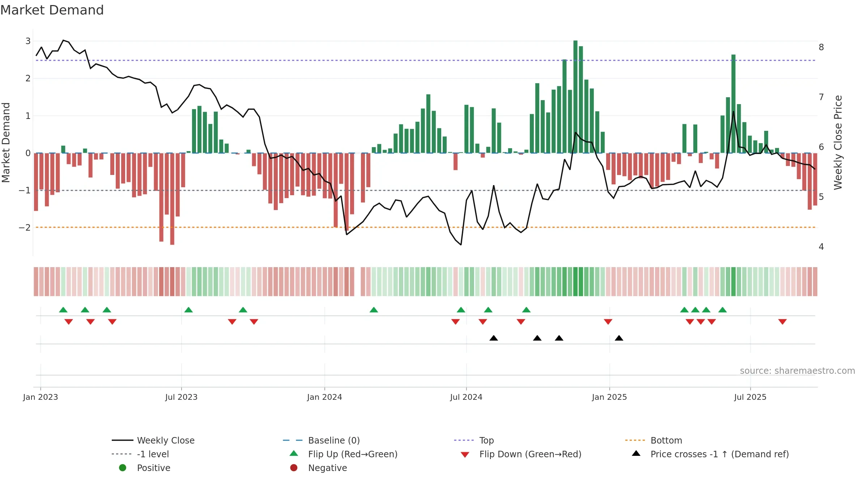The image size is (868, 488).
Task: Click the first black crossing marker after Jul 2024
Action: click(x=494, y=338)
